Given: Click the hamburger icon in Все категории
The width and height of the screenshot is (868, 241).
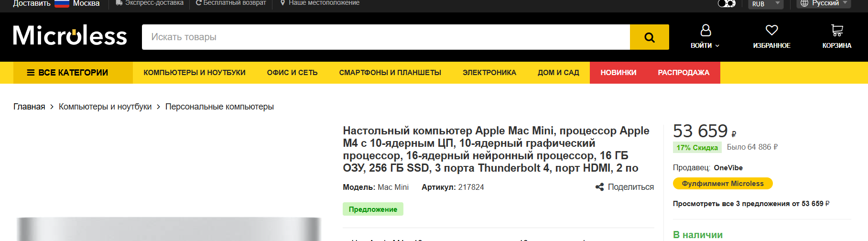Looking at the screenshot, I should coord(31,73).
